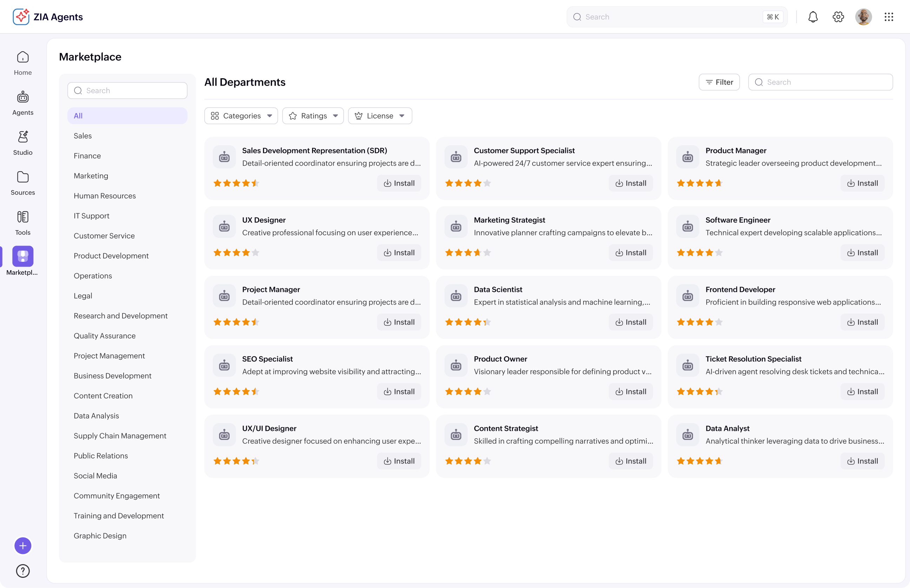Expand the Ratings dropdown
This screenshot has width=910, height=588.
pyautogui.click(x=313, y=116)
